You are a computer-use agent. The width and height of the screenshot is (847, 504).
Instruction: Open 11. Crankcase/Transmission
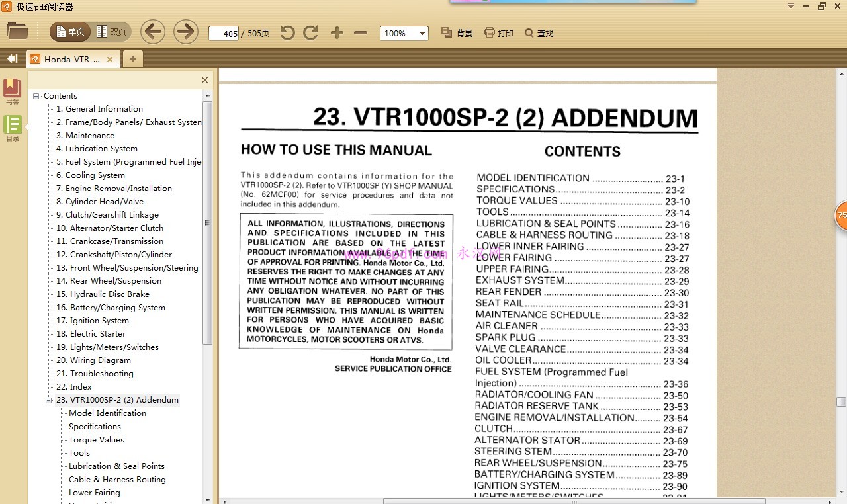pos(110,241)
